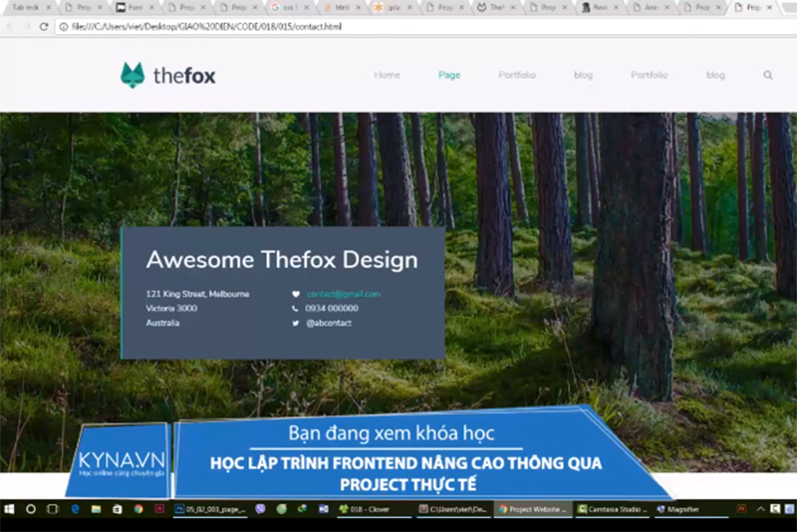Image resolution: width=797 pixels, height=532 pixels.
Task: Switch to 018 - Clover taskbar window
Action: click(375, 509)
